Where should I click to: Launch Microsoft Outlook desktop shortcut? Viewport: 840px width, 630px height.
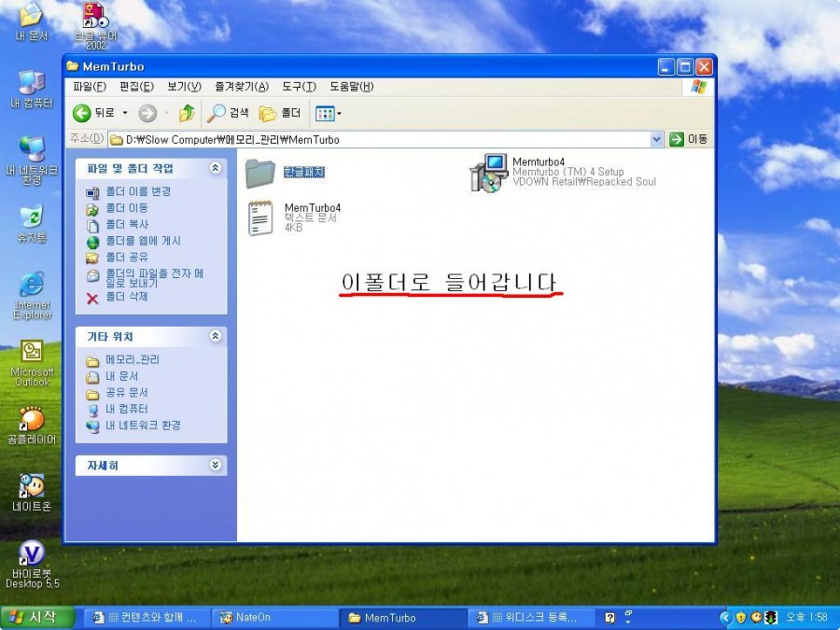(x=32, y=363)
